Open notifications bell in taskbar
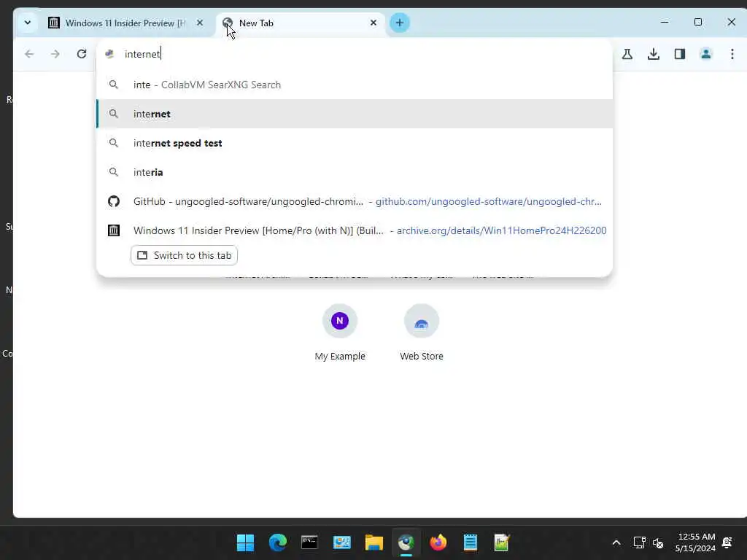This screenshot has height=560, width=747. click(x=727, y=542)
